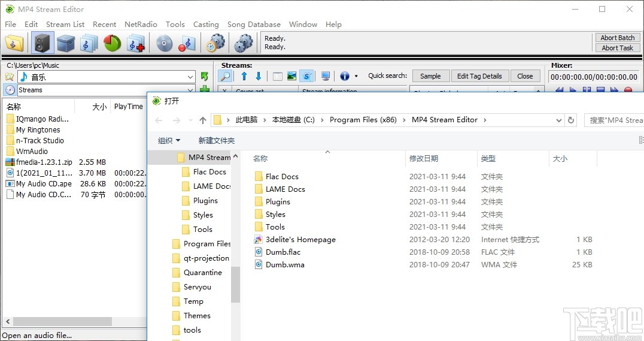Open the gear with clock scheduler icon

pyautogui.click(x=215, y=43)
